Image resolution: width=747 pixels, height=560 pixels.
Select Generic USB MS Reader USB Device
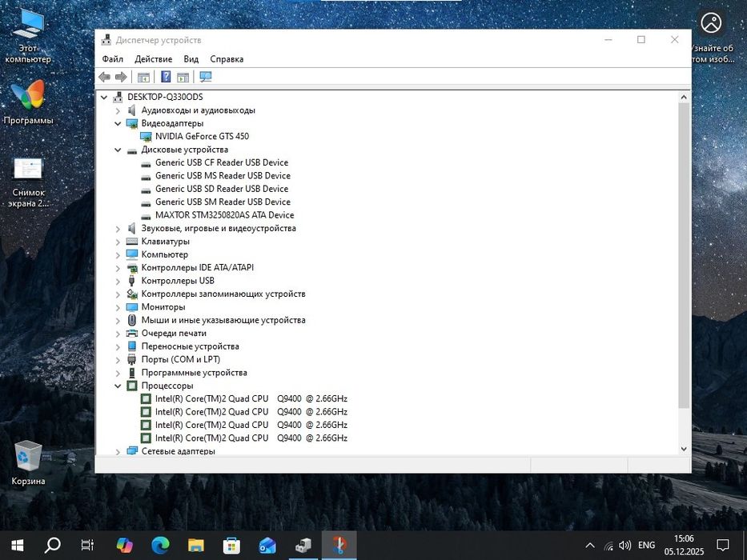[223, 176]
